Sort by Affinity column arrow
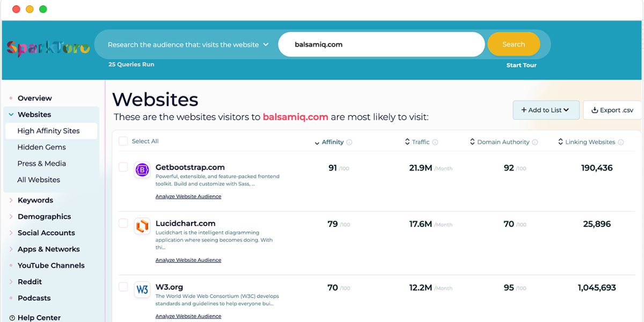 coord(317,143)
